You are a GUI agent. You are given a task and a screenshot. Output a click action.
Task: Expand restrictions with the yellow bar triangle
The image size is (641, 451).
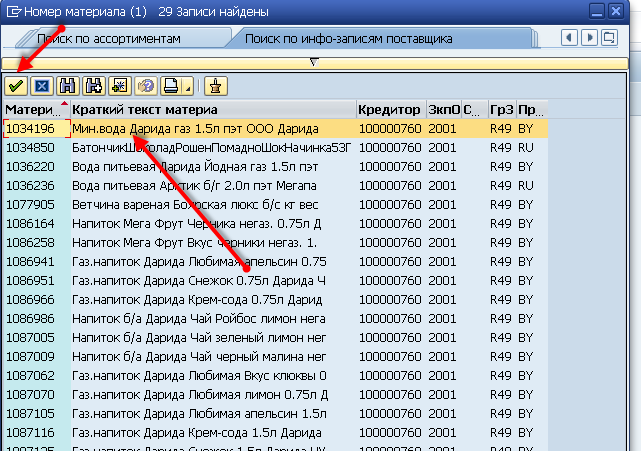click(x=314, y=62)
